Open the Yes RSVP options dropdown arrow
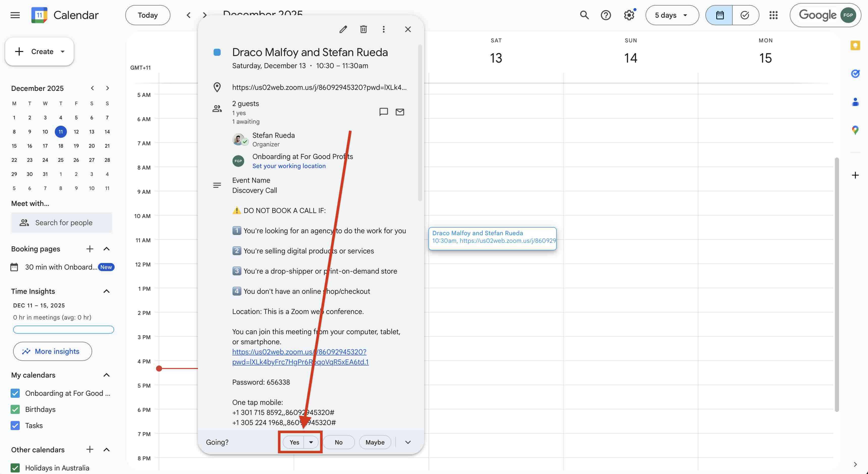The height and width of the screenshot is (474, 868). pyautogui.click(x=311, y=442)
